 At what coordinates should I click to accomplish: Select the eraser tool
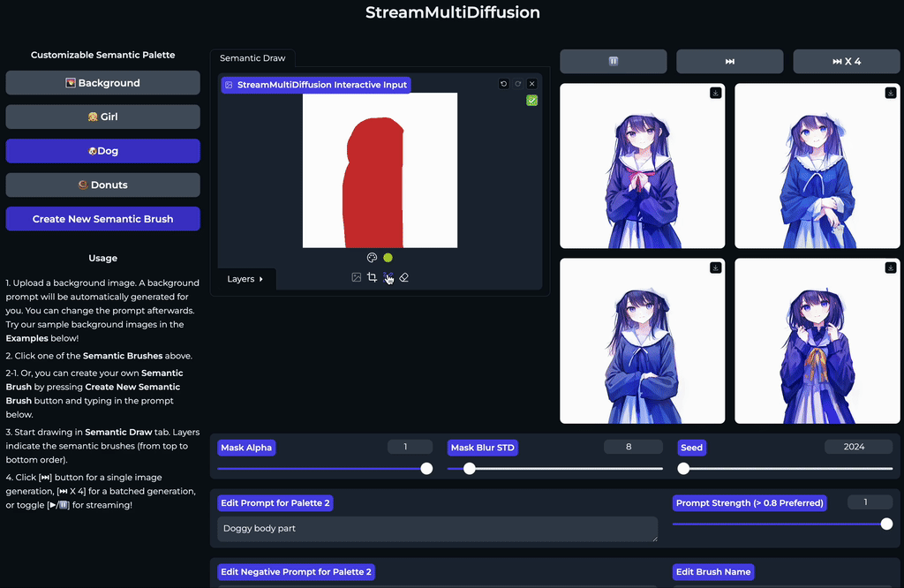coord(404,278)
